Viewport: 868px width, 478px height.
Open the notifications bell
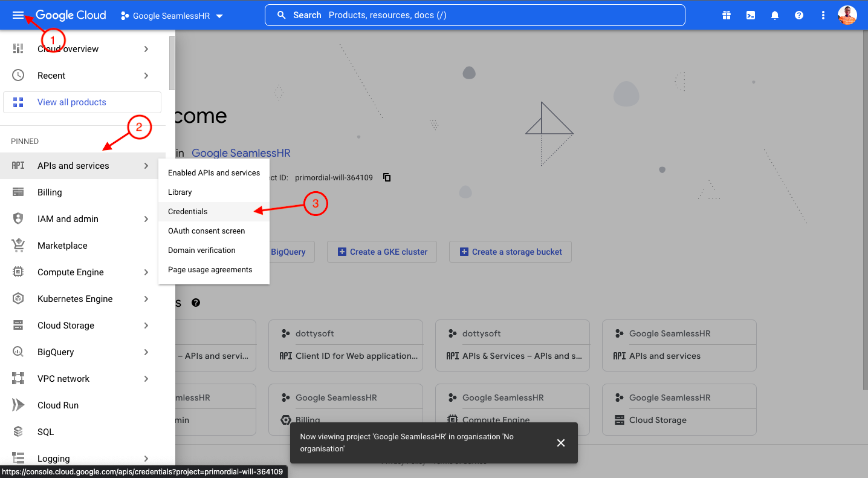(775, 16)
